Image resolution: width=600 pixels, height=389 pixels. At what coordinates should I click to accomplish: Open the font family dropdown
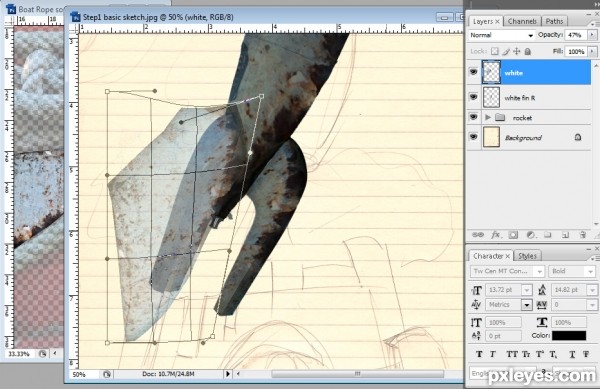pos(540,272)
